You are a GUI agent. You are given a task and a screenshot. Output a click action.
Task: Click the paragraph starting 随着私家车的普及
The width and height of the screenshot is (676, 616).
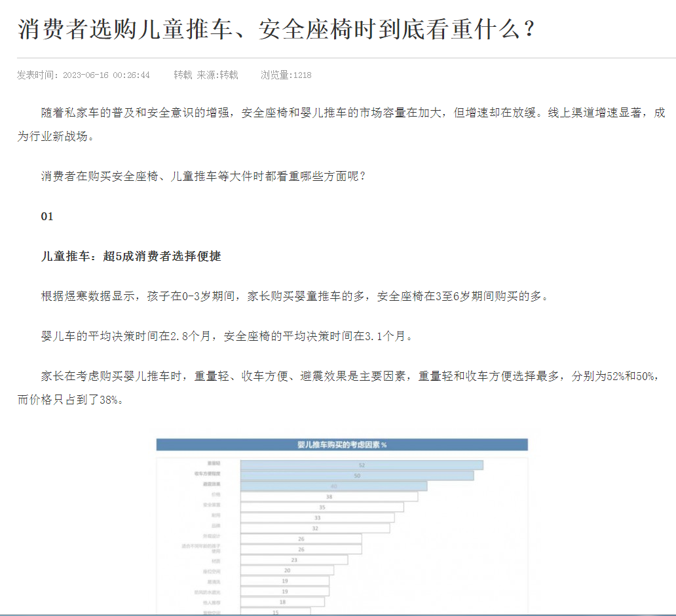click(x=341, y=125)
